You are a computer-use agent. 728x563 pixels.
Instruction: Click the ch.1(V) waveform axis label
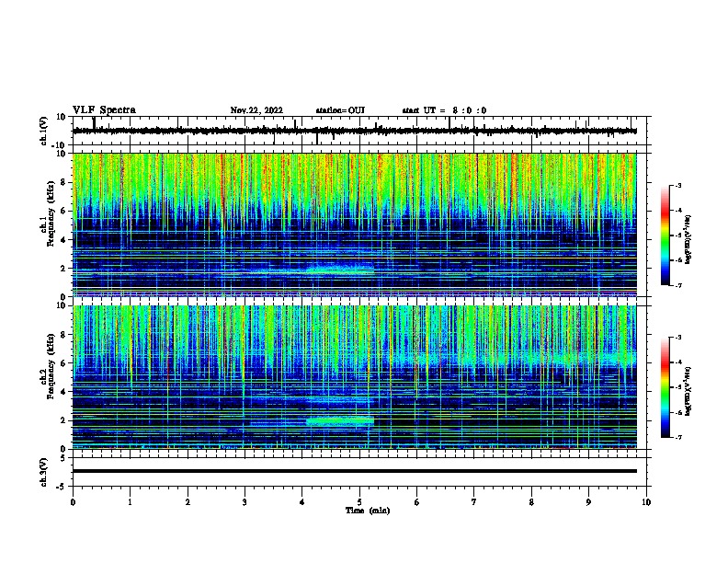pos(44,131)
